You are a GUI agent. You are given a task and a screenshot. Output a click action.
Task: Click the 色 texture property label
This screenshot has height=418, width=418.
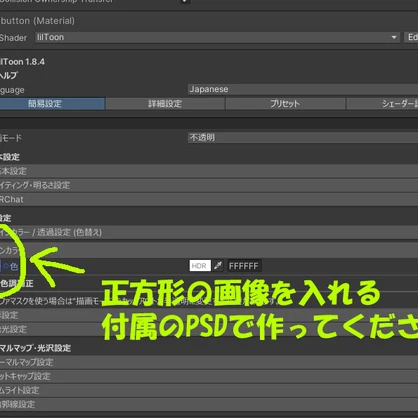click(14, 267)
